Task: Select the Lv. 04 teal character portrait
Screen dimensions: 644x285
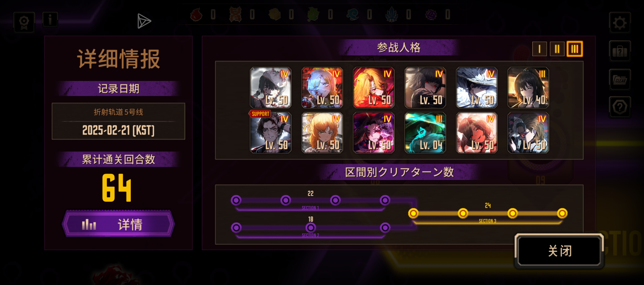Action: click(425, 132)
